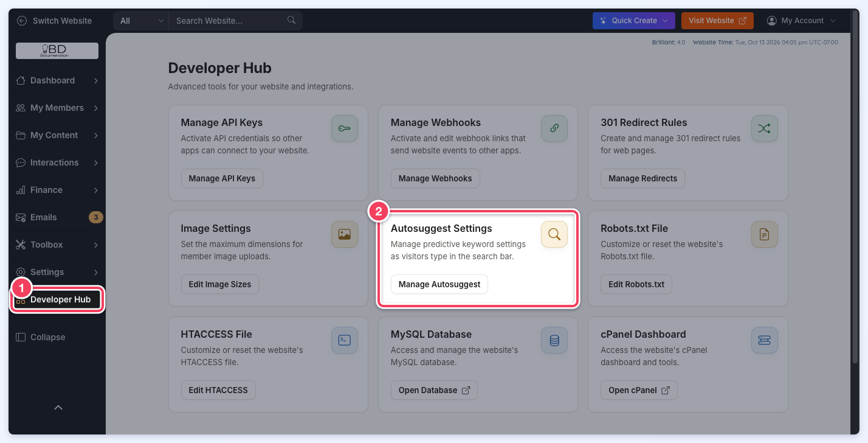Image resolution: width=868 pixels, height=443 pixels.
Task: Click the server icon on cPanel Dashboard card
Action: pyautogui.click(x=764, y=340)
